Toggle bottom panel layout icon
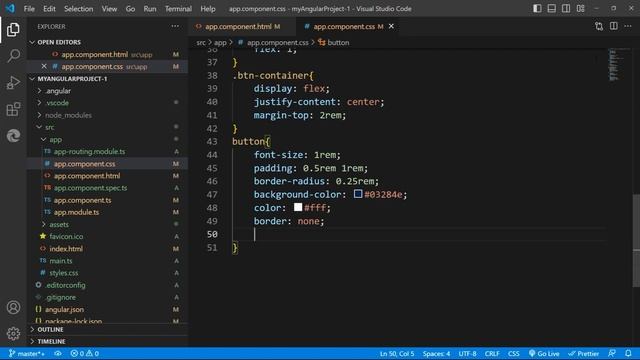 (x=551, y=9)
